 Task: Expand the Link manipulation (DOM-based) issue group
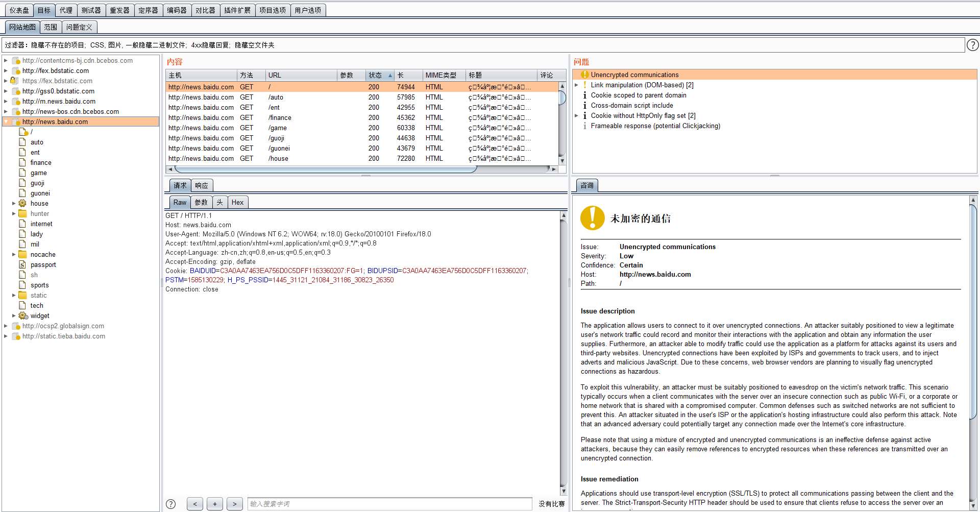[576, 85]
